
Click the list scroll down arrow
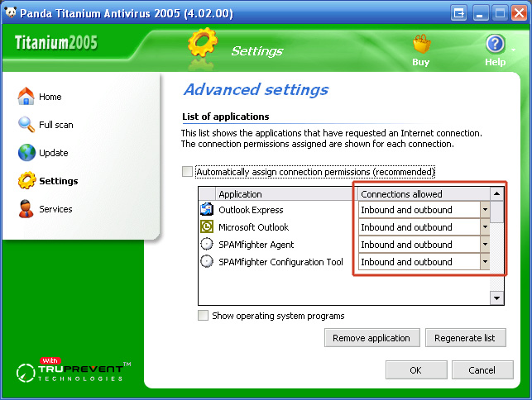pyautogui.click(x=497, y=298)
